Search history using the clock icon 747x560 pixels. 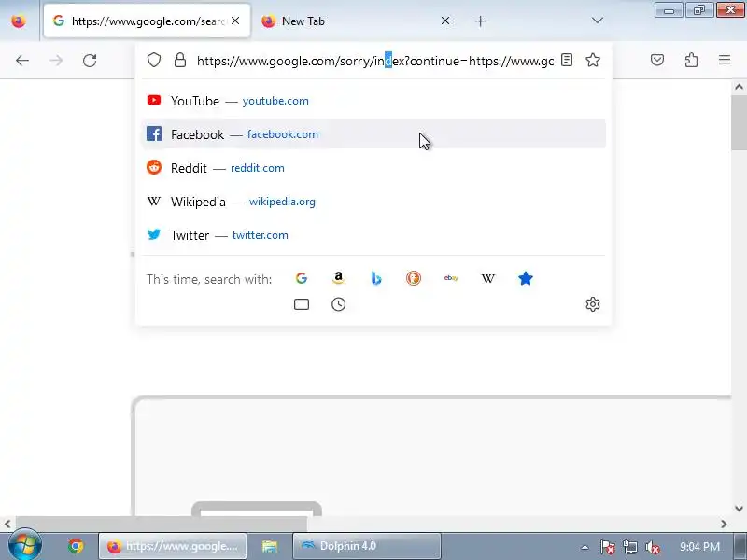[x=338, y=304]
